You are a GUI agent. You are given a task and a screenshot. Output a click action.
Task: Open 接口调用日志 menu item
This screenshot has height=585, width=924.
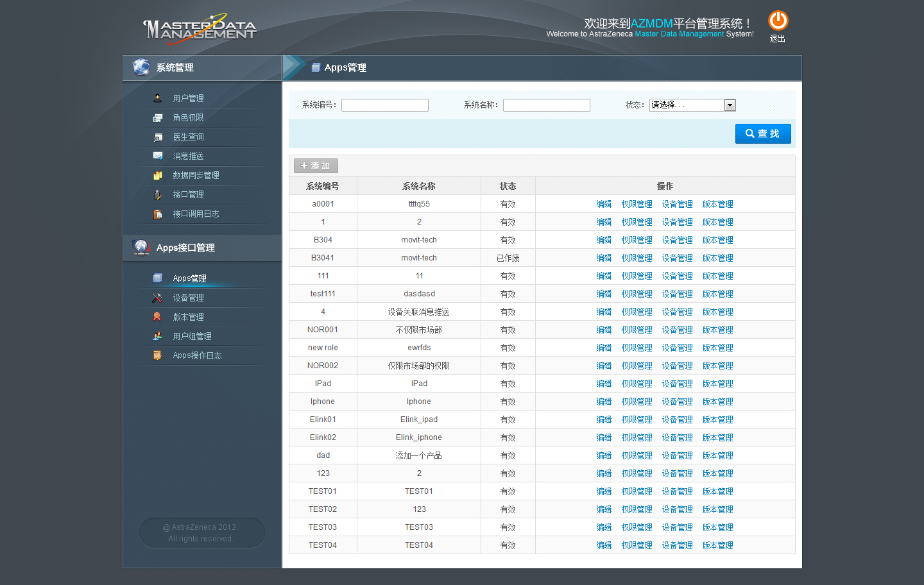pyautogui.click(x=196, y=214)
